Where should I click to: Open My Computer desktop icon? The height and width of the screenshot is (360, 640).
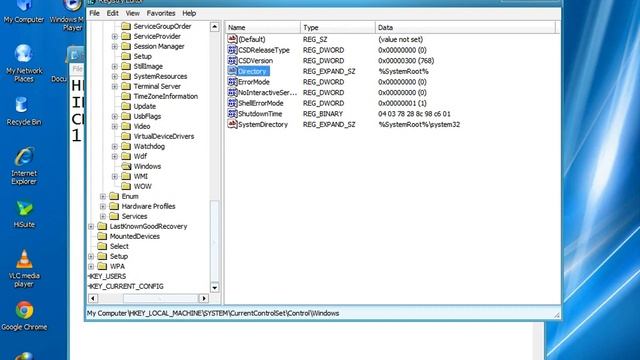coord(24,11)
